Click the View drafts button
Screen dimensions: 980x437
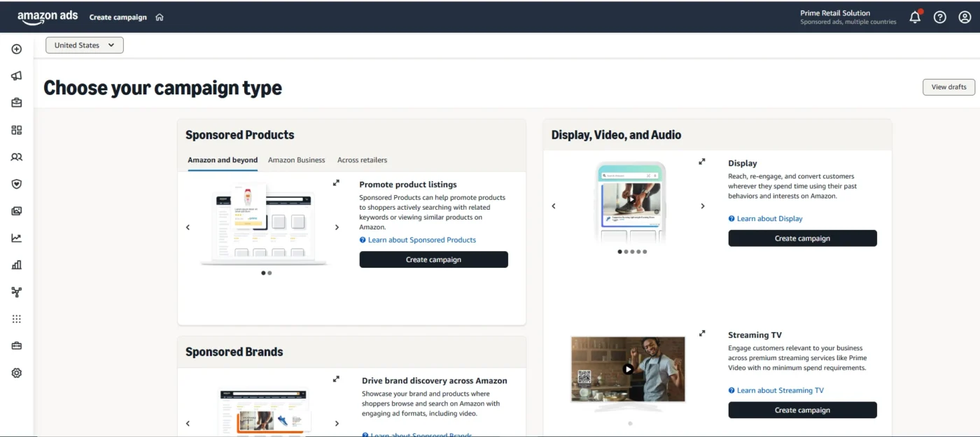[x=948, y=87]
